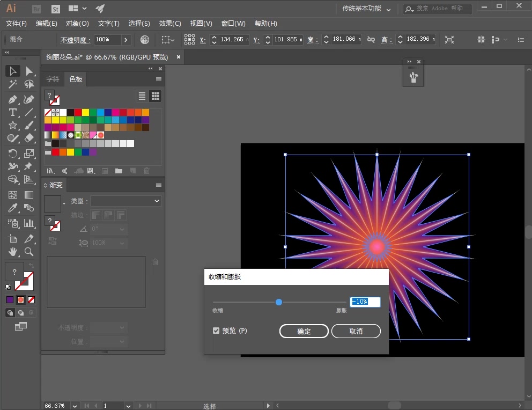Click the Rotate tool
The width and height of the screenshot is (532, 410).
(13, 153)
